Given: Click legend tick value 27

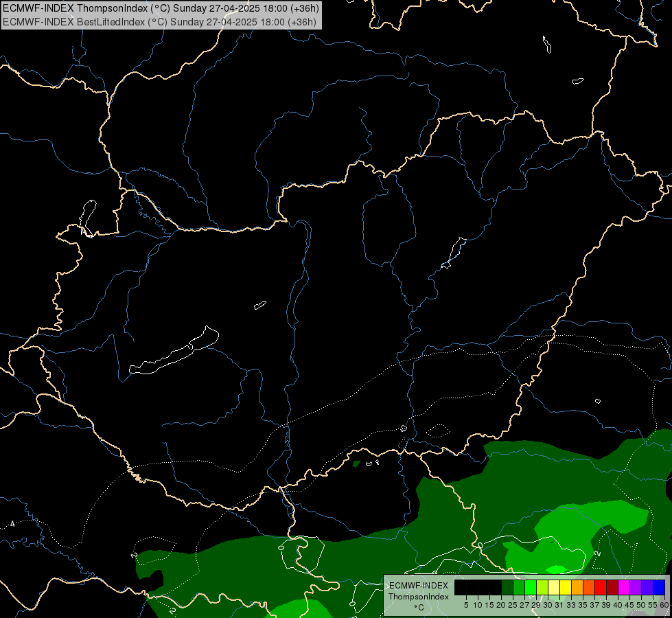Looking at the screenshot, I should (524, 605).
